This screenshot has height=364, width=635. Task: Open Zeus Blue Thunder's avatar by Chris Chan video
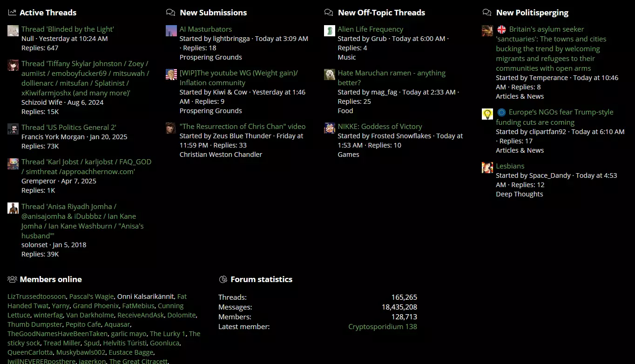(x=171, y=128)
